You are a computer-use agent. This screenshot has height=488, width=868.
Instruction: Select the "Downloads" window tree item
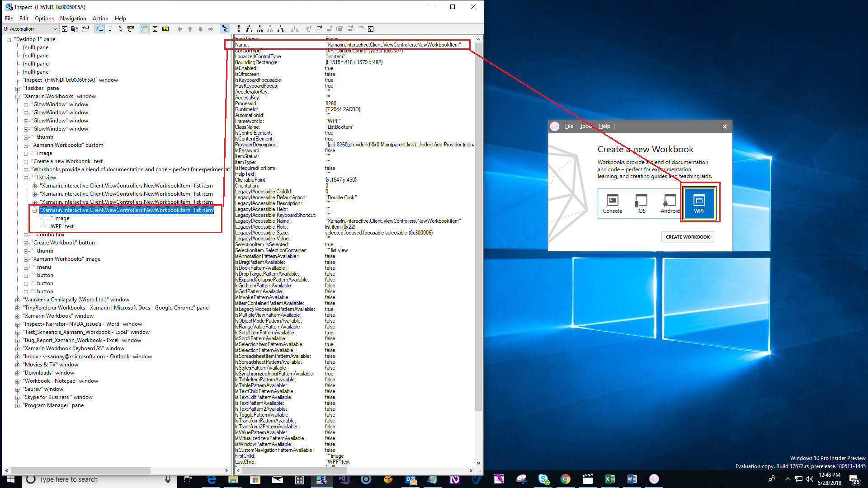tap(49, 373)
